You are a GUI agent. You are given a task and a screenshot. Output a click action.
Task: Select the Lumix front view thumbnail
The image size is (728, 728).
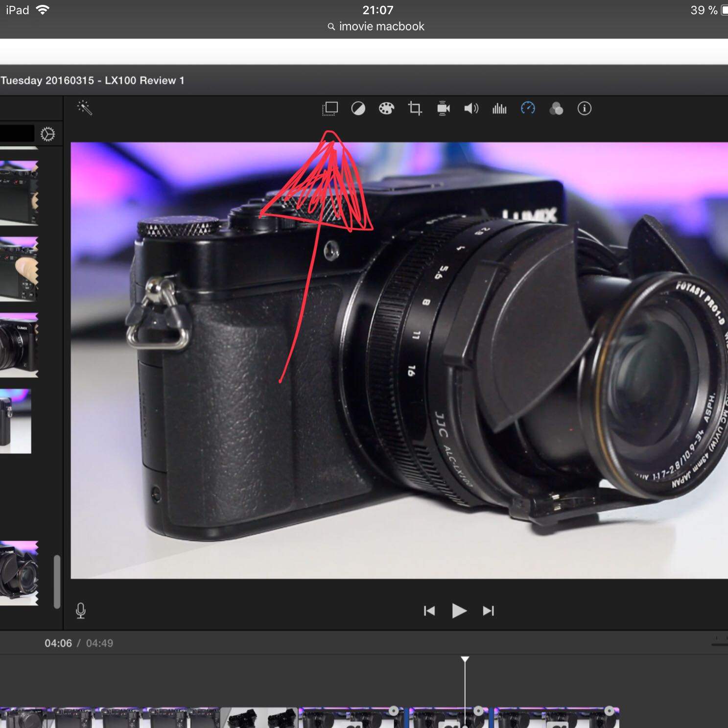pos(19,345)
